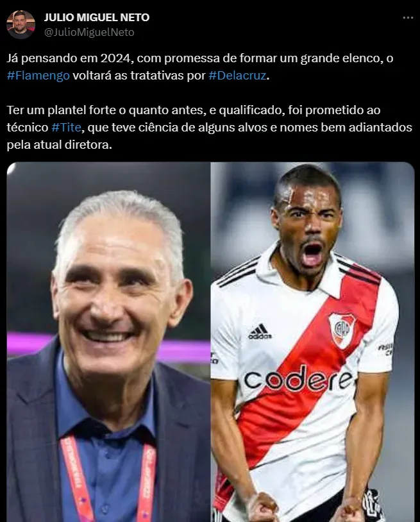The height and width of the screenshot is (522, 420).
Task: Click the adidas logo on the white jersey
Action: [x=260, y=332]
